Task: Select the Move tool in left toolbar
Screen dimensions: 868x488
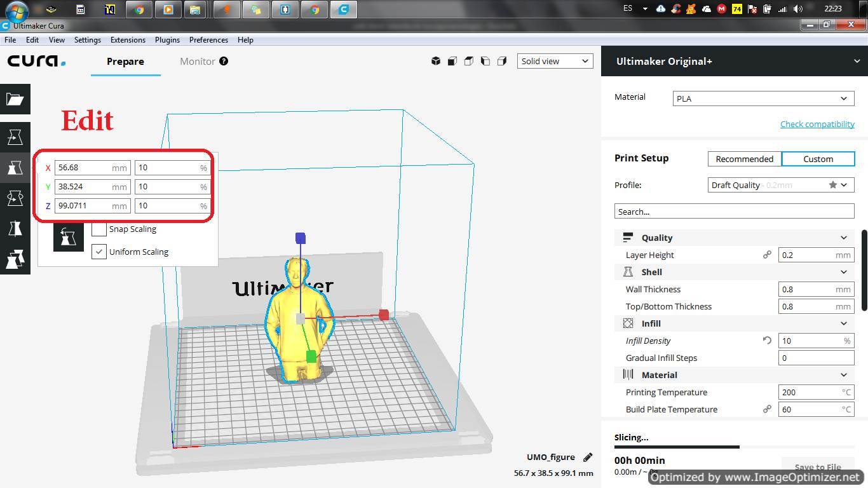Action: [15, 137]
